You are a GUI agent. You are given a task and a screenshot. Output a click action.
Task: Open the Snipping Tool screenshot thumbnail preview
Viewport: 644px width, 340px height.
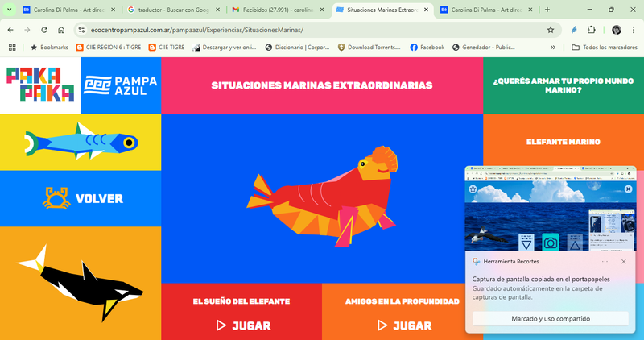click(x=551, y=209)
